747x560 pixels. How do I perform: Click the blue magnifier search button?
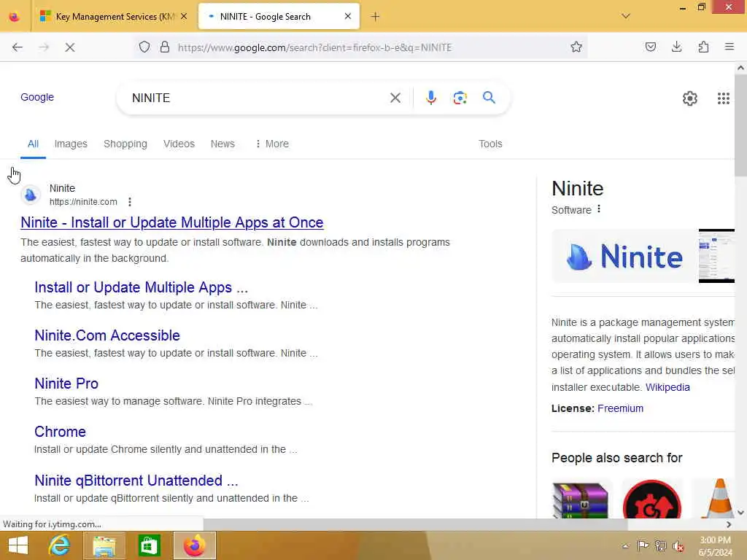click(x=489, y=98)
